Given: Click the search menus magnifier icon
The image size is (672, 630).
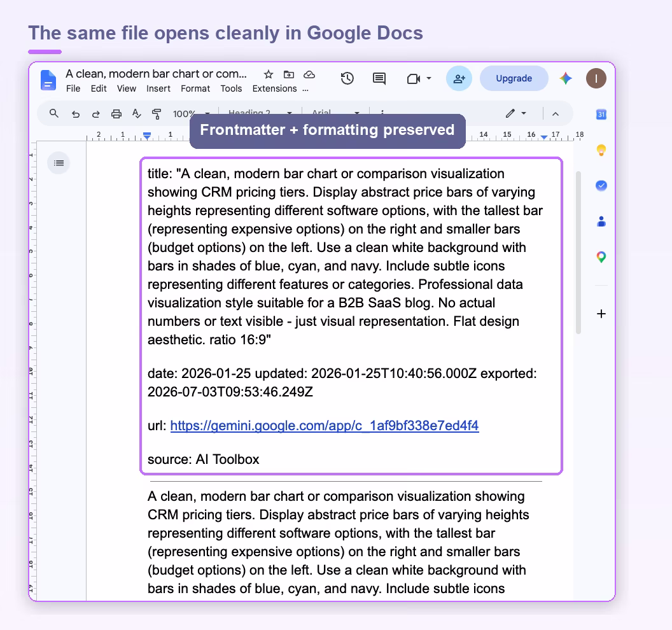Looking at the screenshot, I should point(53,113).
